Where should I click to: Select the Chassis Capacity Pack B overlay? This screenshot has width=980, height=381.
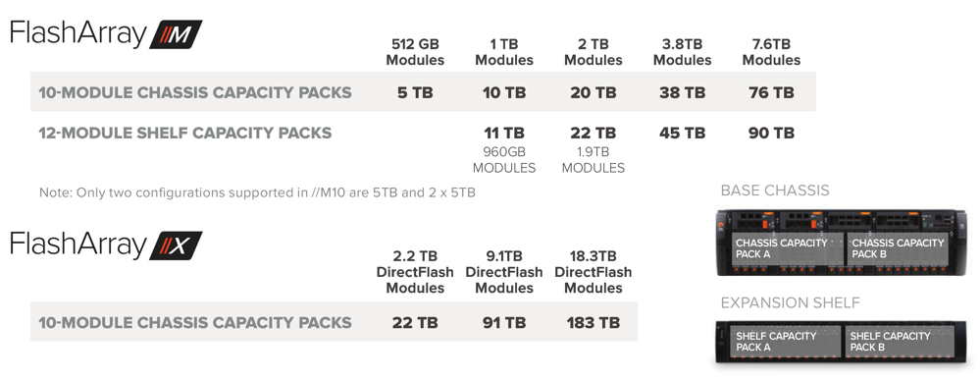899,248
